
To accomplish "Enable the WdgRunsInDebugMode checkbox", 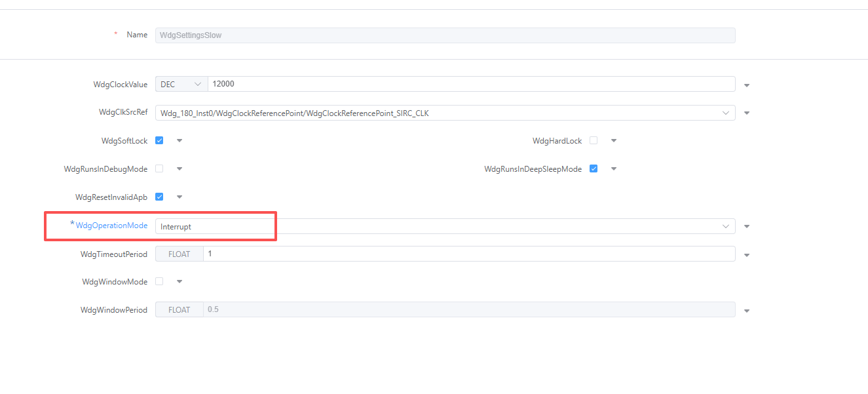I will coord(159,168).
